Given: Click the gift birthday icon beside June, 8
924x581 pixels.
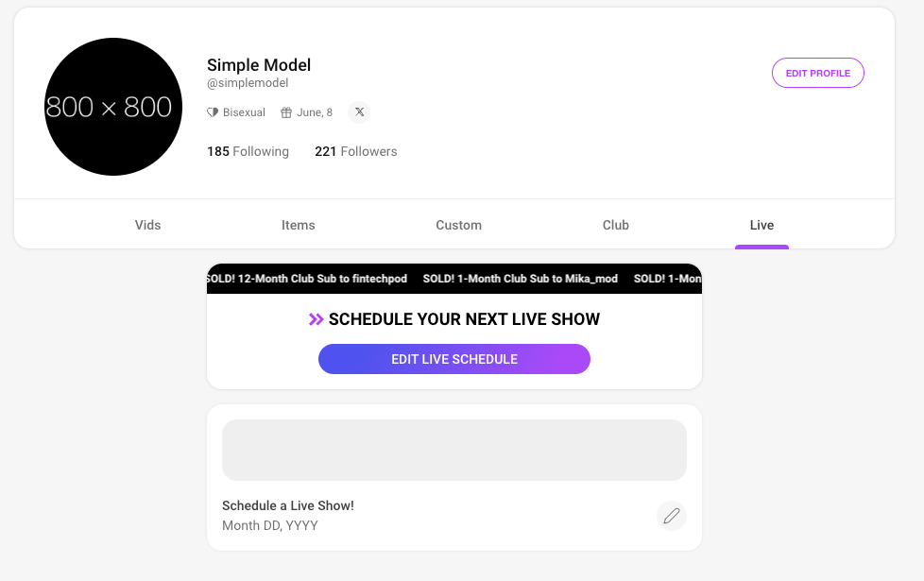Looking at the screenshot, I should point(286,112).
